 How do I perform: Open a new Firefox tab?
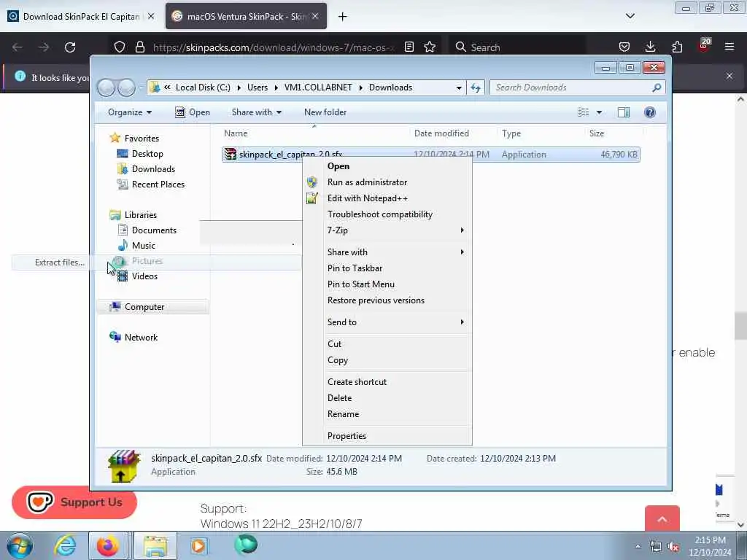(x=343, y=17)
